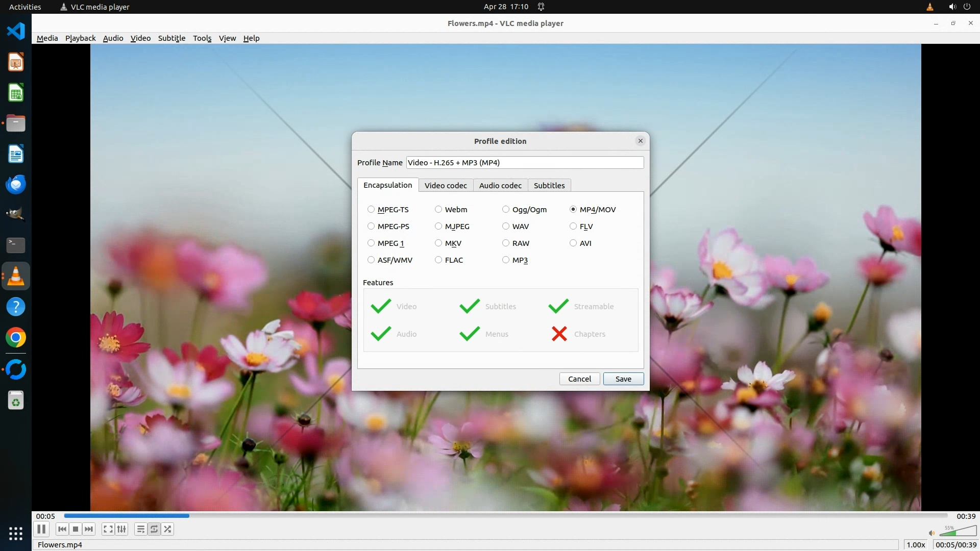Cancel the profile edition dialog
This screenshot has width=980, height=551.
tap(579, 379)
